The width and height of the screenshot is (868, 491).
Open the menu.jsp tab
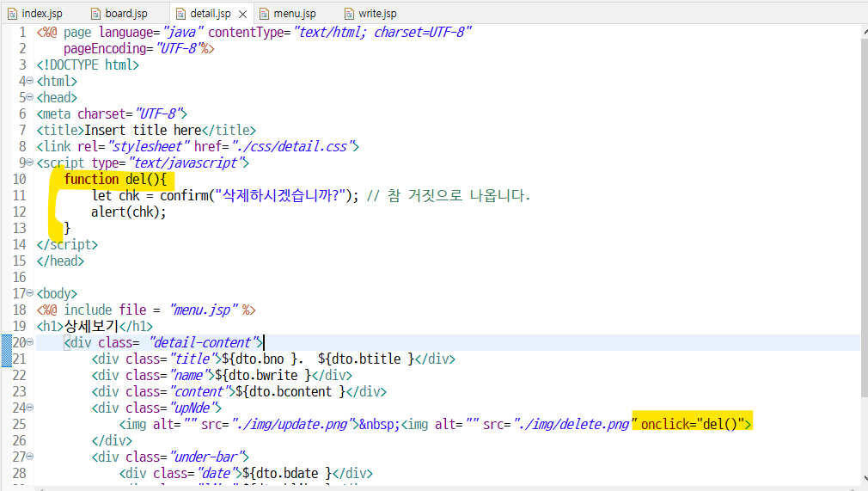coord(288,13)
